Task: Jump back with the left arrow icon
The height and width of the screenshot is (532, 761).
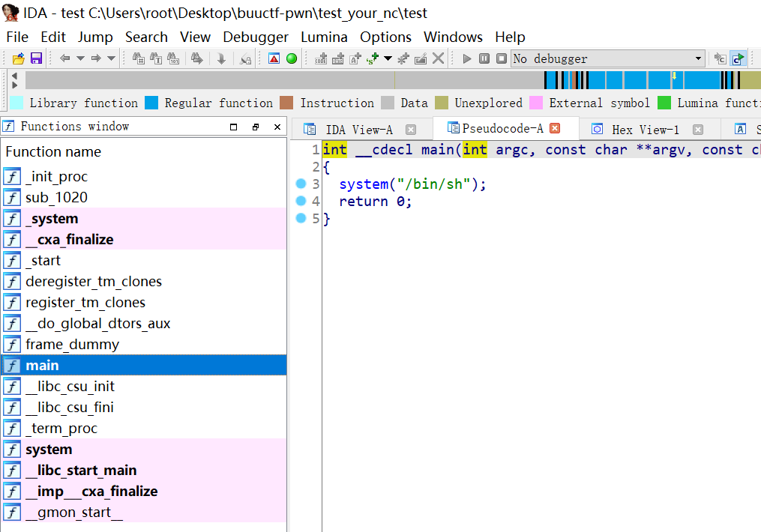Action: click(x=64, y=58)
